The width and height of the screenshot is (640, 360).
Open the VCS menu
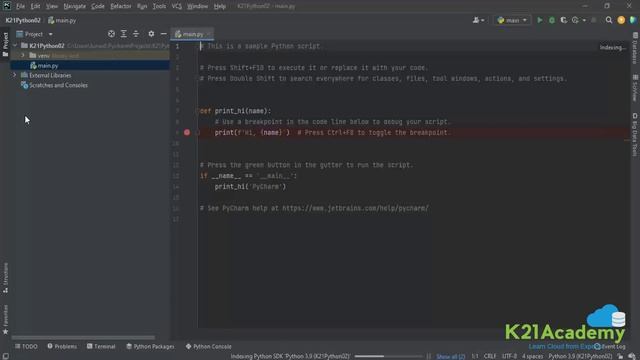[x=177, y=6]
